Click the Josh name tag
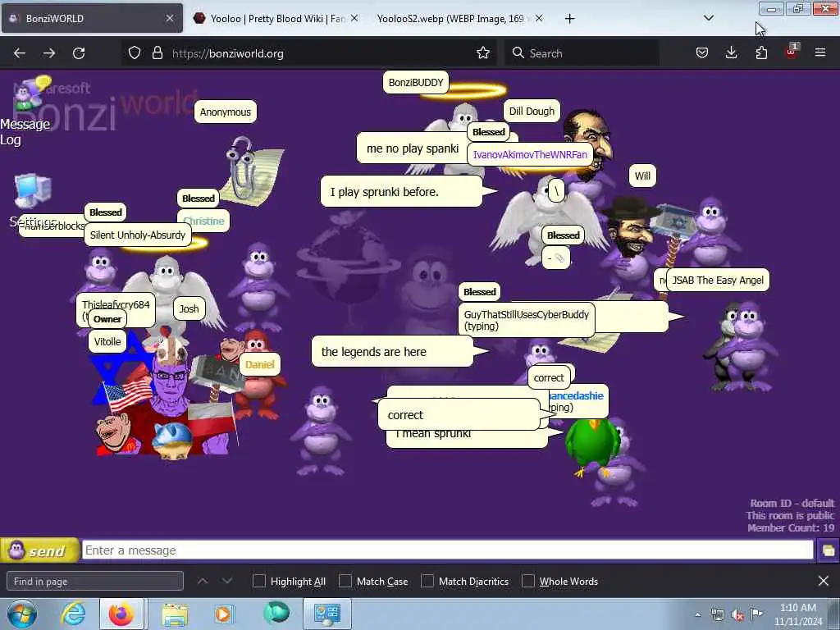Viewport: 840px width, 630px height. coord(189,309)
